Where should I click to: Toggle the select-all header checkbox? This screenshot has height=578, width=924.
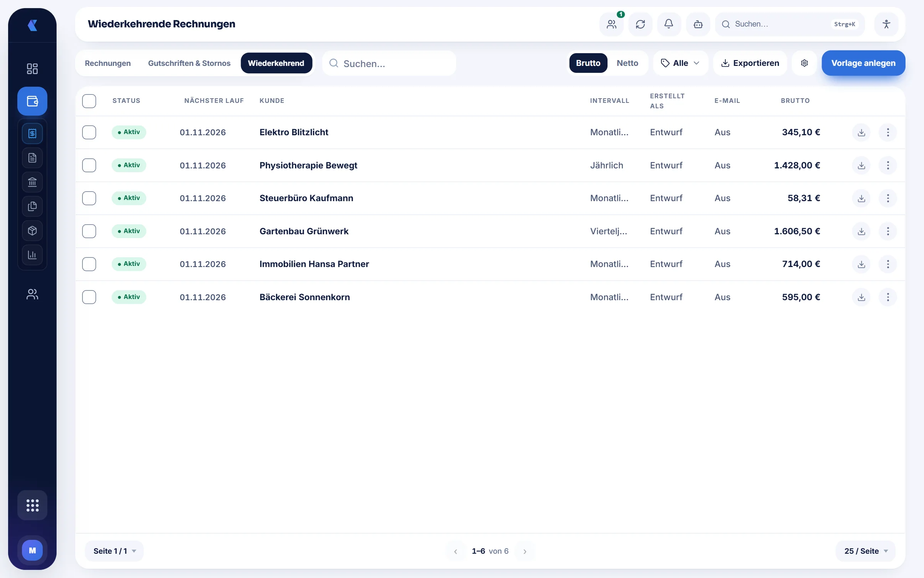point(89,101)
